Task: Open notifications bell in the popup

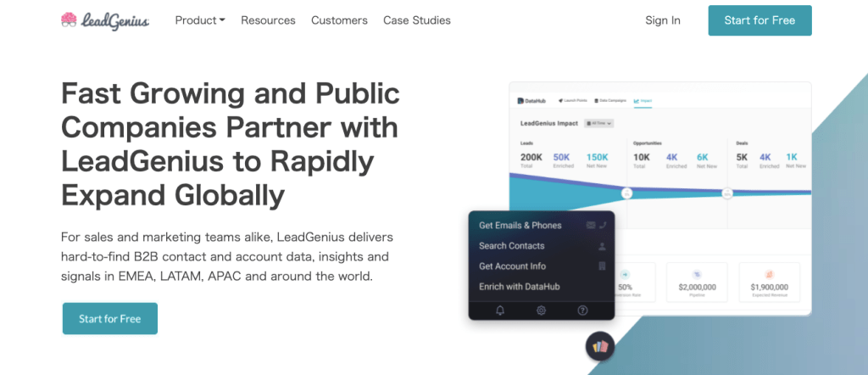Action: (500, 311)
